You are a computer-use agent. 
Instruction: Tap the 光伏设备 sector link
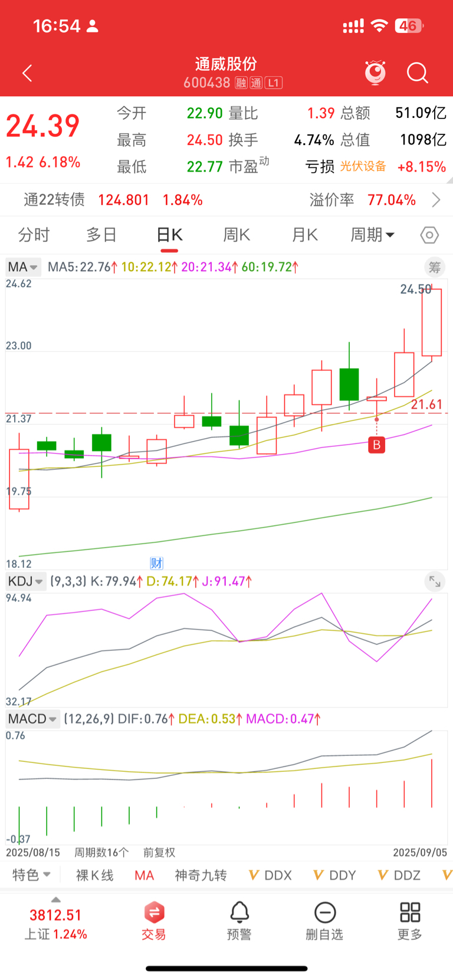pos(363,166)
